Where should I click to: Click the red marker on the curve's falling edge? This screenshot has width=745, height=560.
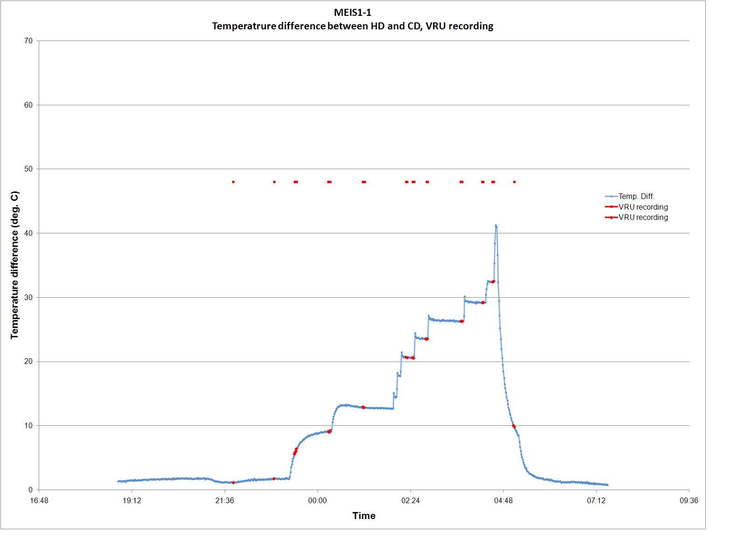click(x=514, y=426)
